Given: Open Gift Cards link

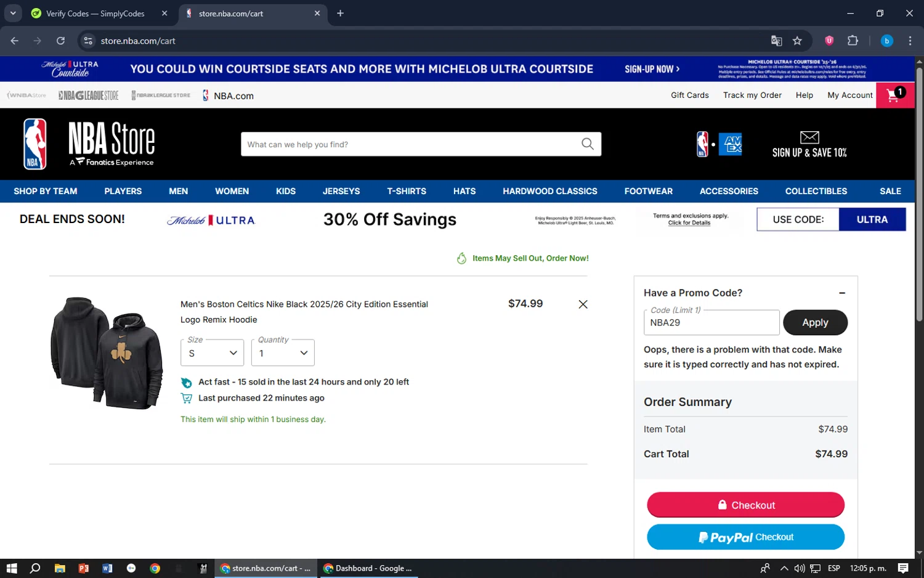Looking at the screenshot, I should [690, 95].
